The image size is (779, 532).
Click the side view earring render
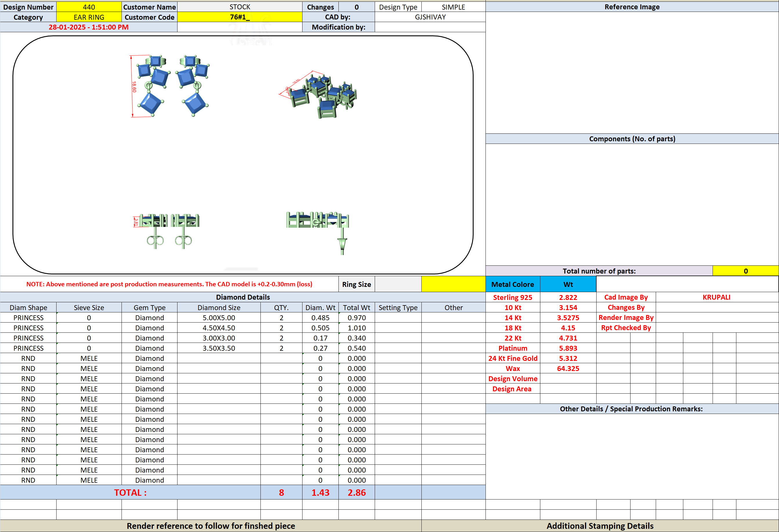click(x=318, y=233)
